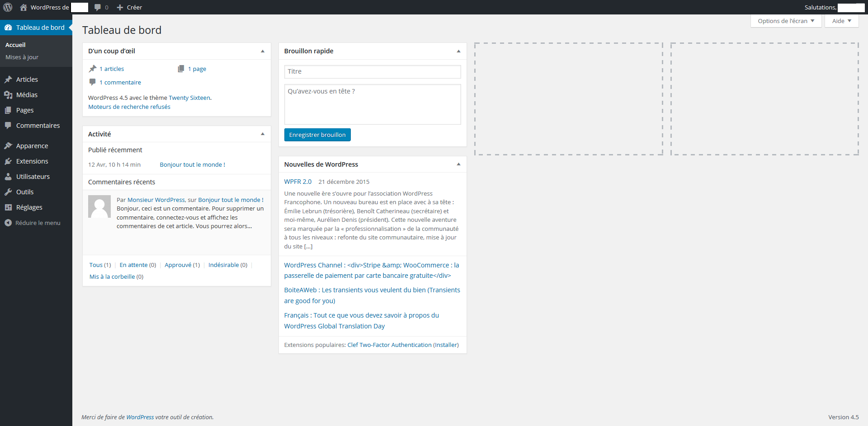Collapse the Activité panel
The width and height of the screenshot is (868, 426).
click(x=263, y=134)
